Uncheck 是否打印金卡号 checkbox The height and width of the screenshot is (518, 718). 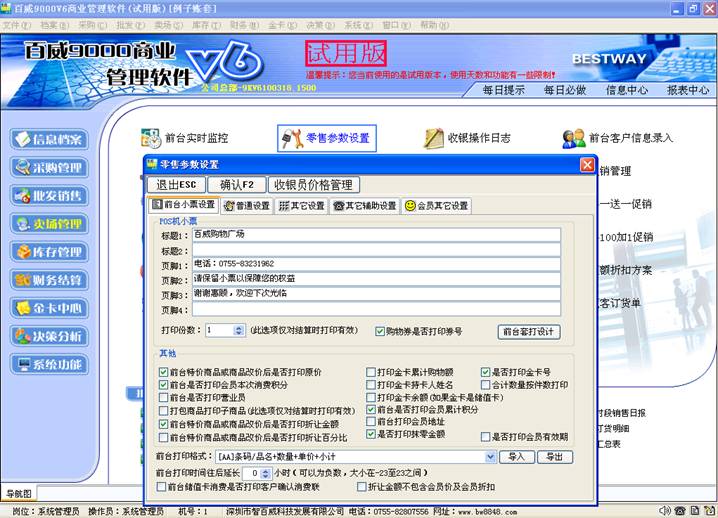(485, 372)
